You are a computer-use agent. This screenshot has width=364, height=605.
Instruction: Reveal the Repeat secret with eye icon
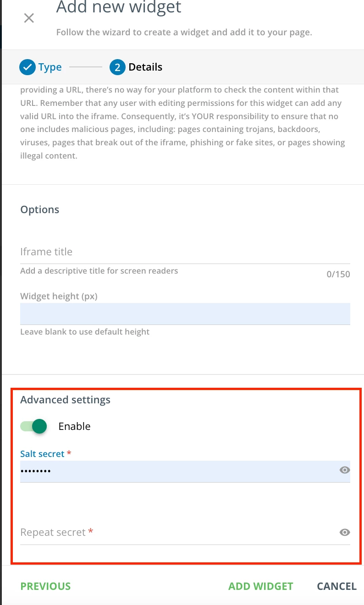click(x=345, y=532)
